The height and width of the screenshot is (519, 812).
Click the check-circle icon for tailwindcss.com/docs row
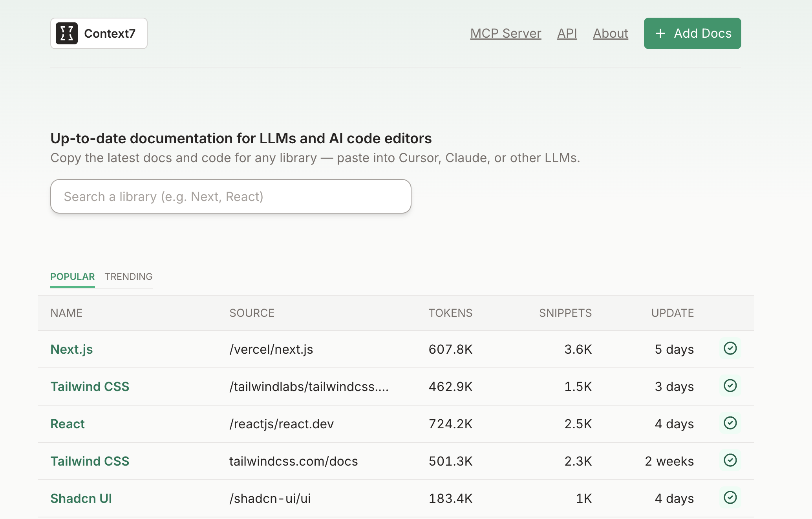coord(730,461)
